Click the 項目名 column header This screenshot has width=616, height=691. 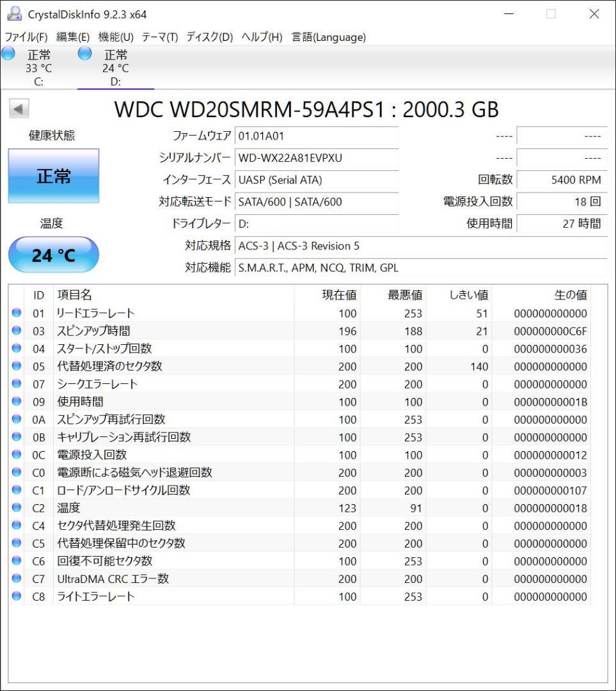[173, 295]
